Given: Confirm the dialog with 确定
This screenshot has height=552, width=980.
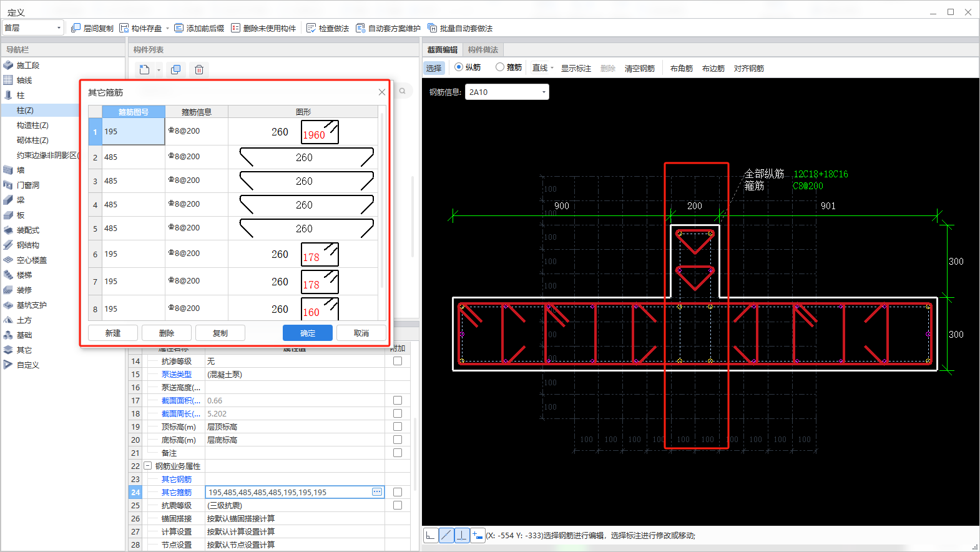Looking at the screenshot, I should pos(308,333).
